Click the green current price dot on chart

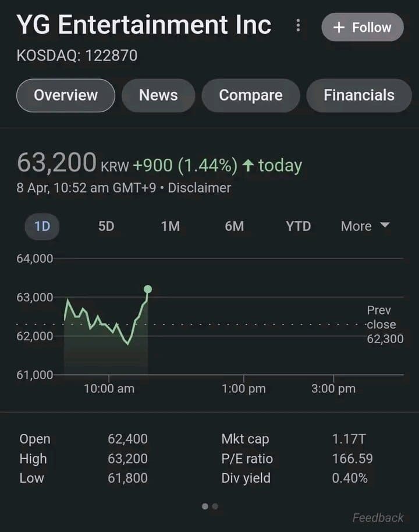pos(148,289)
